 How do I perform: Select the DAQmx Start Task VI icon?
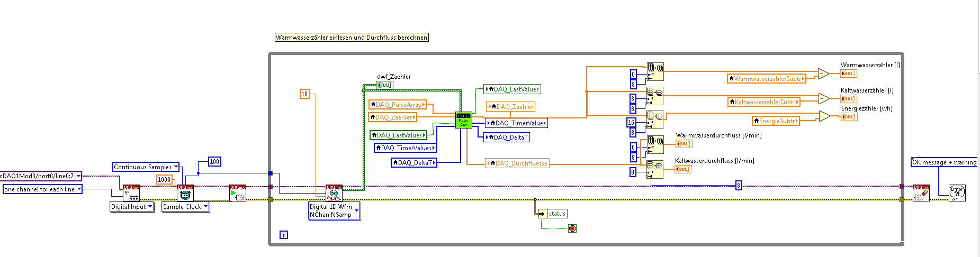pos(238,193)
